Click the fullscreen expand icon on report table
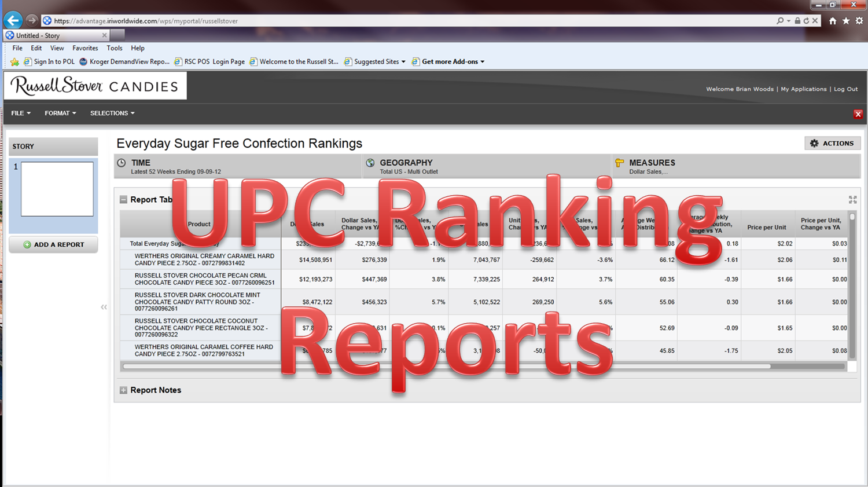This screenshot has height=487, width=868. (x=852, y=200)
